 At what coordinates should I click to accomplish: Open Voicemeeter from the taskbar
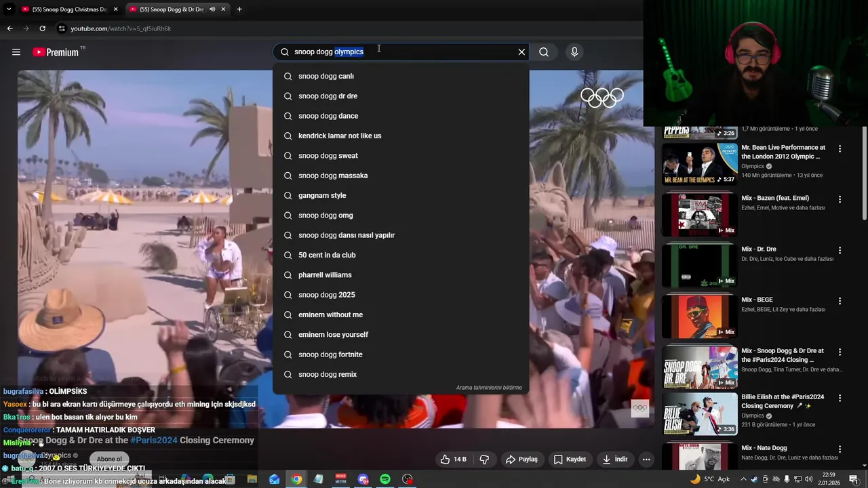tap(340, 479)
